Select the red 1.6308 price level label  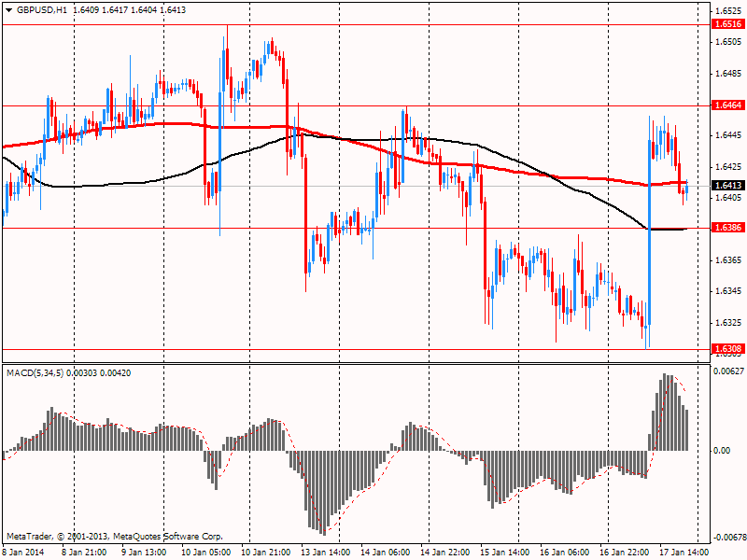click(728, 349)
